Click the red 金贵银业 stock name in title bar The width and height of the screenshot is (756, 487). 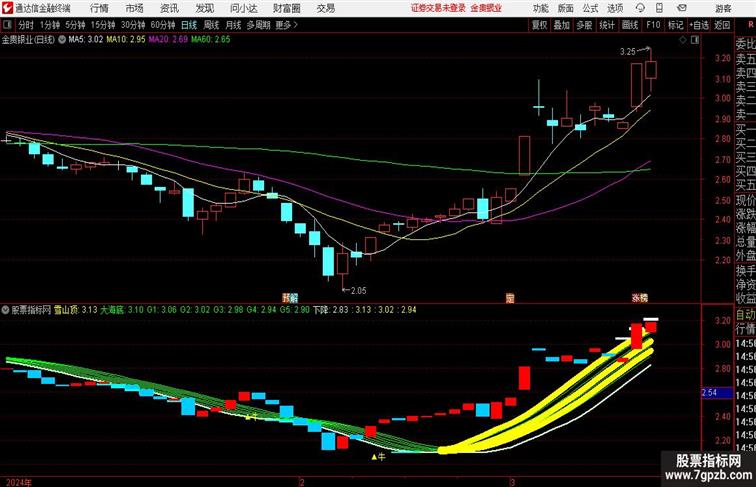486,8
